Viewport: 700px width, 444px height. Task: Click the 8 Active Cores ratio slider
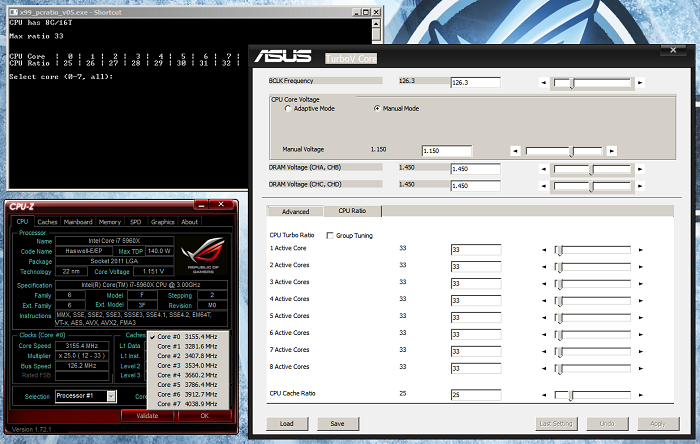590,367
